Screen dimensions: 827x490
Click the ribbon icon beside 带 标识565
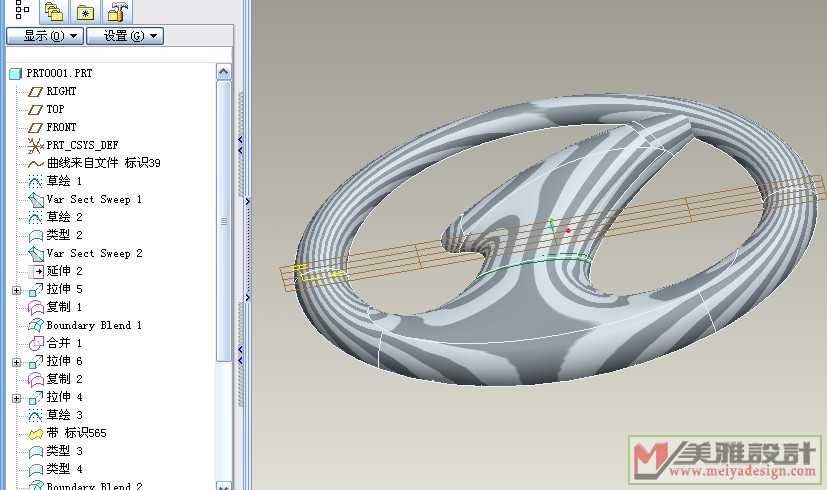coord(35,434)
